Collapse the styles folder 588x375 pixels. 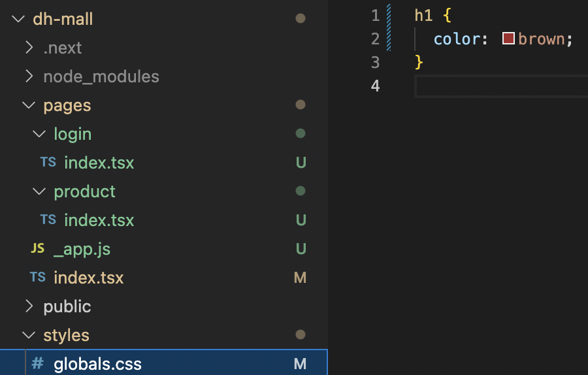pos(29,335)
